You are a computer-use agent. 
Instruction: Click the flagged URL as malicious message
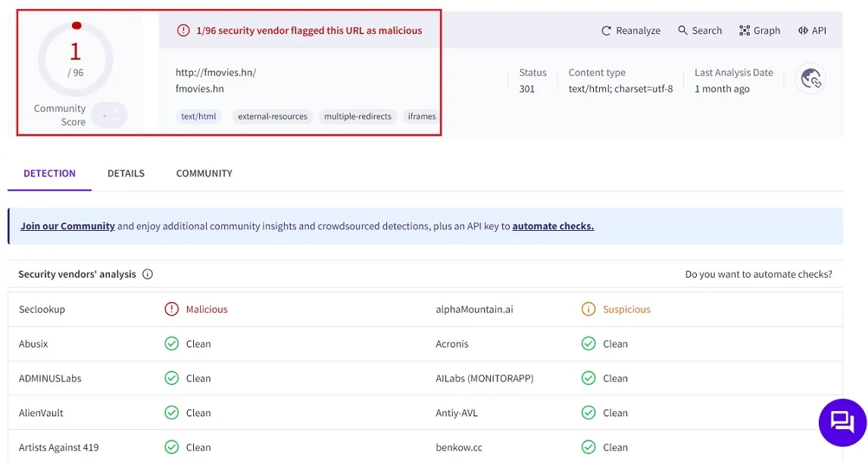point(309,30)
